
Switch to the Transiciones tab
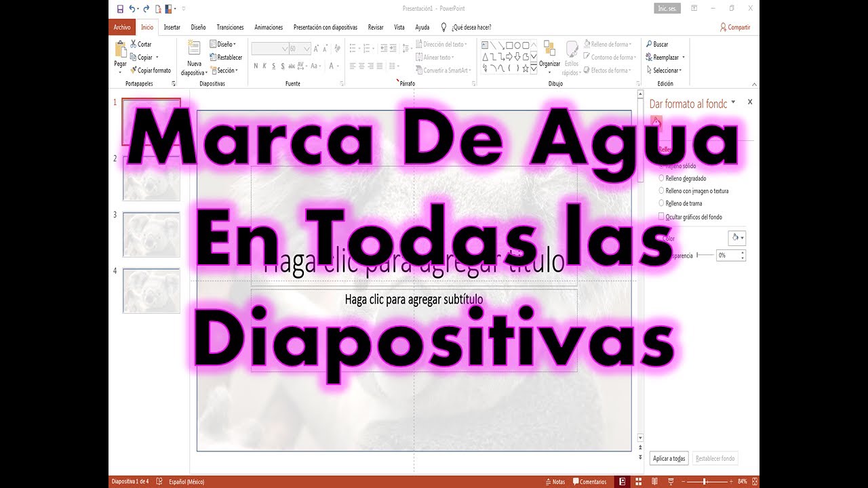(x=231, y=27)
